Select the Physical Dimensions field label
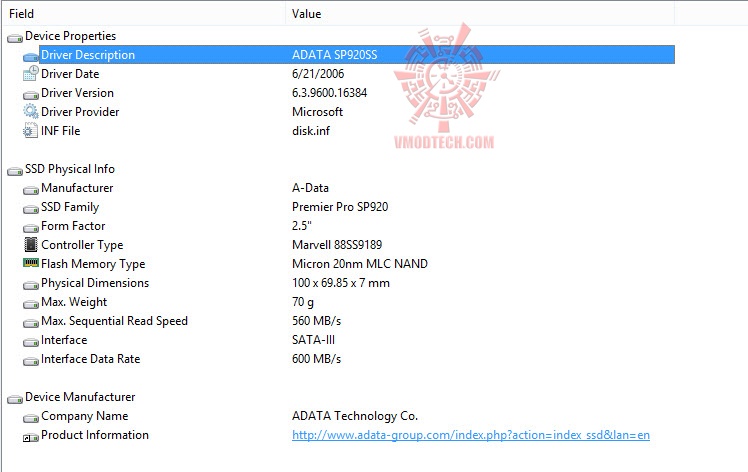This screenshot has height=472, width=748. (x=95, y=283)
